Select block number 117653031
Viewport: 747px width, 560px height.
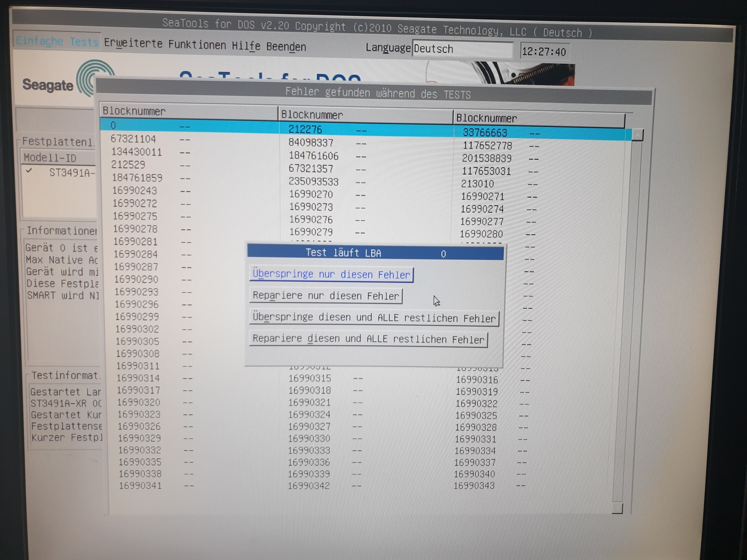click(486, 171)
